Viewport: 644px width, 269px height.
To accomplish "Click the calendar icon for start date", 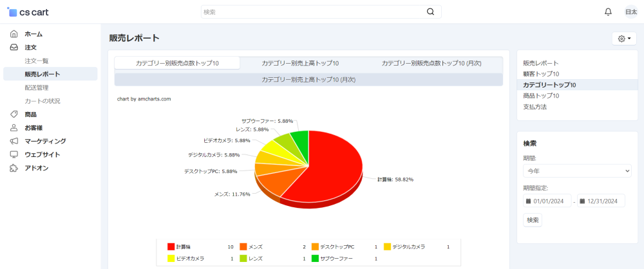I will click(529, 201).
